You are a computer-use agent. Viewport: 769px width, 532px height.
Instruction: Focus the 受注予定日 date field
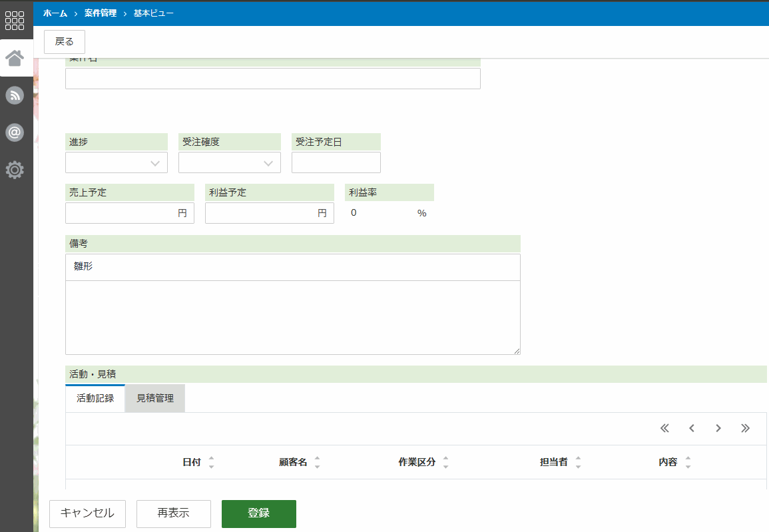coord(336,162)
